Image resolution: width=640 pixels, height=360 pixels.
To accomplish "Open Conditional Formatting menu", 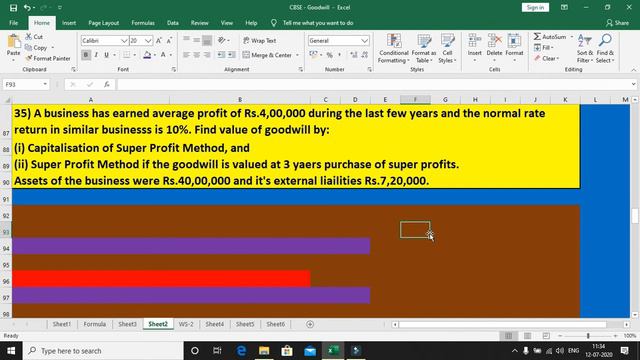I will click(x=393, y=49).
